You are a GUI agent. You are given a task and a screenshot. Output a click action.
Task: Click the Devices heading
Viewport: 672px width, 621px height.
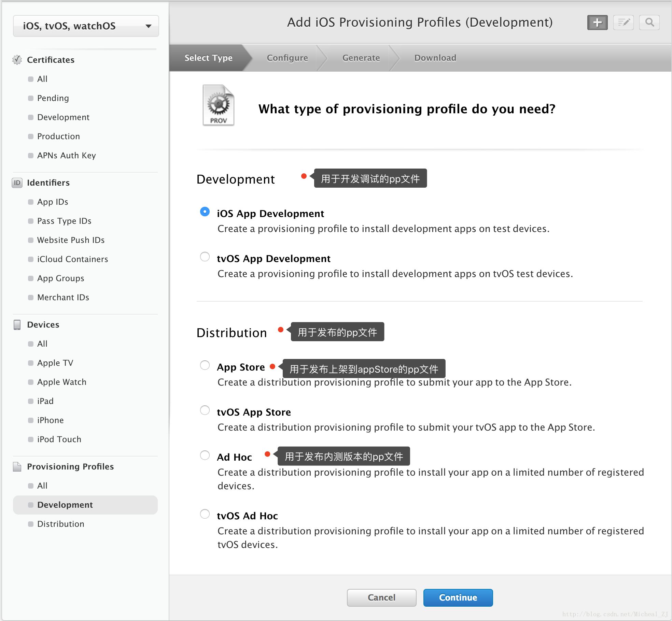[43, 324]
